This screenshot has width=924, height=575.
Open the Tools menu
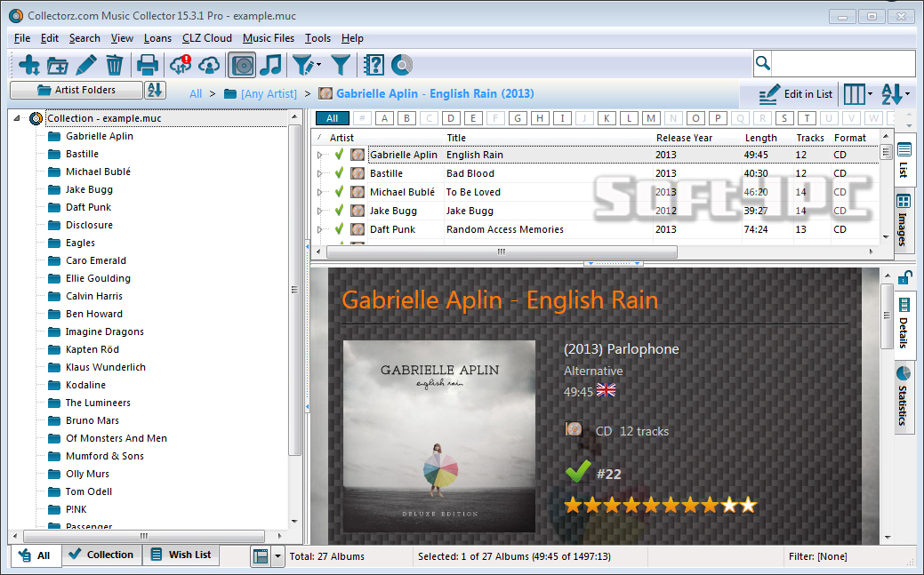tap(317, 38)
